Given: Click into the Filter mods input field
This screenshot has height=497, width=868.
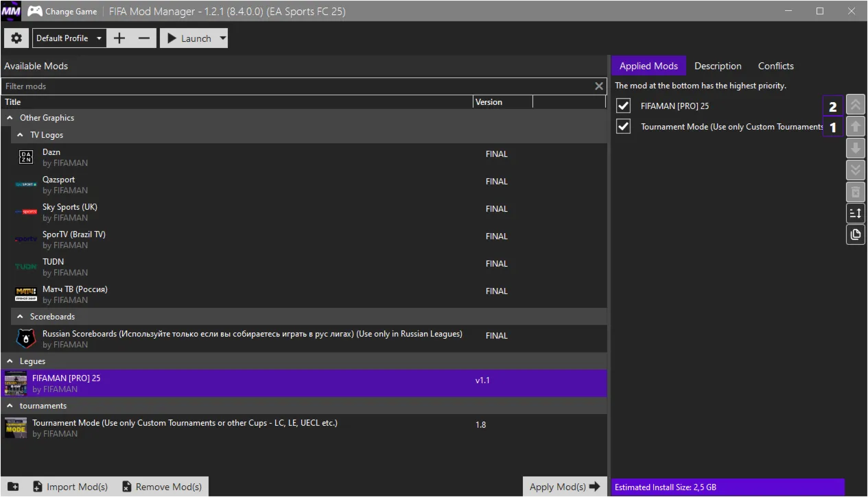Looking at the screenshot, I should click(x=298, y=86).
